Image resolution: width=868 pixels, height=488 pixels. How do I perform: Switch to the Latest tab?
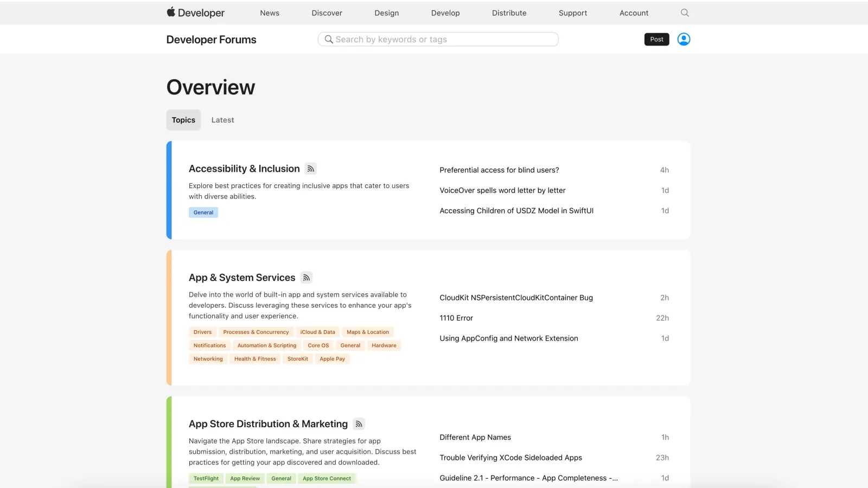[223, 120]
